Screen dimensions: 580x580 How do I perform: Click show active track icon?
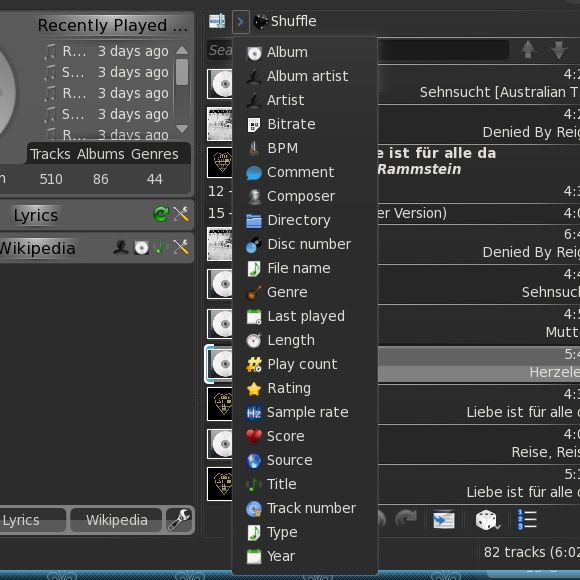444,520
